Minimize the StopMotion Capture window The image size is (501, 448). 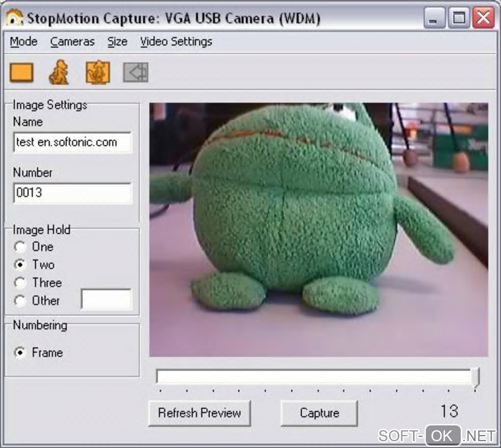tap(434, 18)
